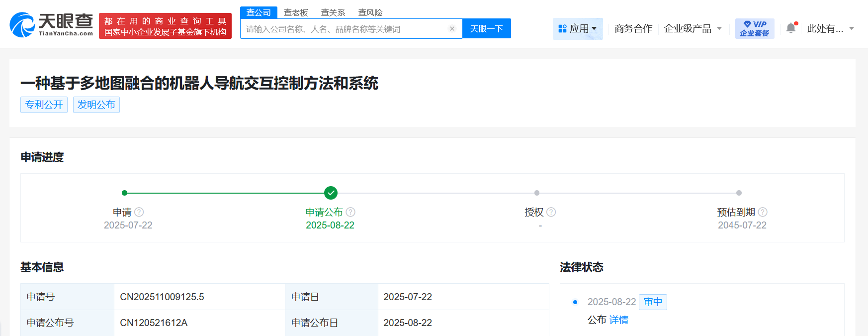Screen dimensions: 868x336
Task: Open the notification bell
Action: tap(791, 28)
